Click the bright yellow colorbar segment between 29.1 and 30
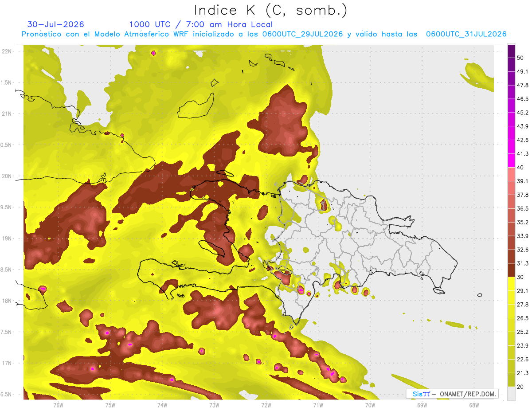Viewport: 532px width, 411px height. (x=511, y=284)
